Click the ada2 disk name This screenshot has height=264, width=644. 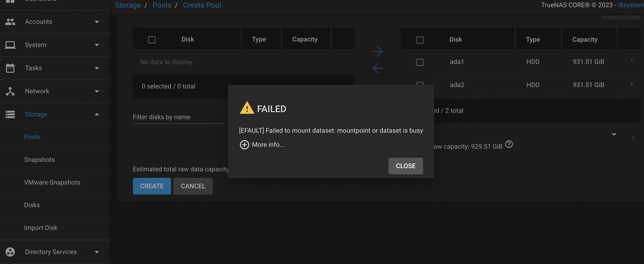coord(457,85)
